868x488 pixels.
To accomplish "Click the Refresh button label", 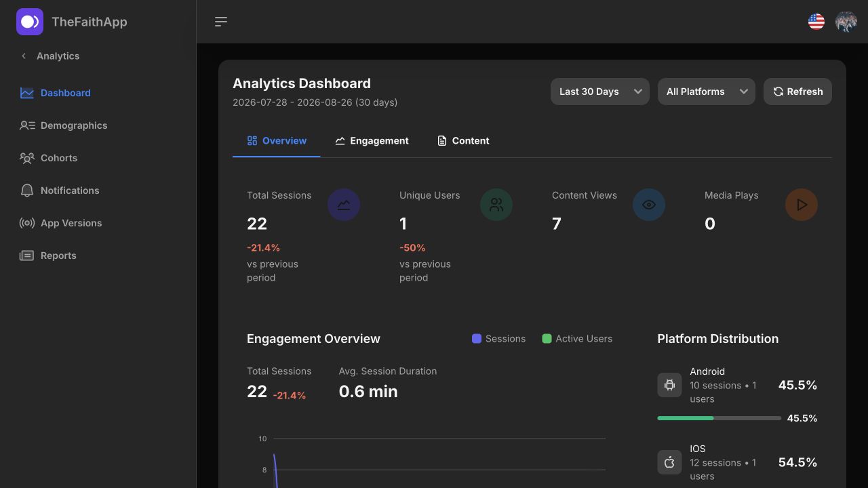I will [x=805, y=91].
